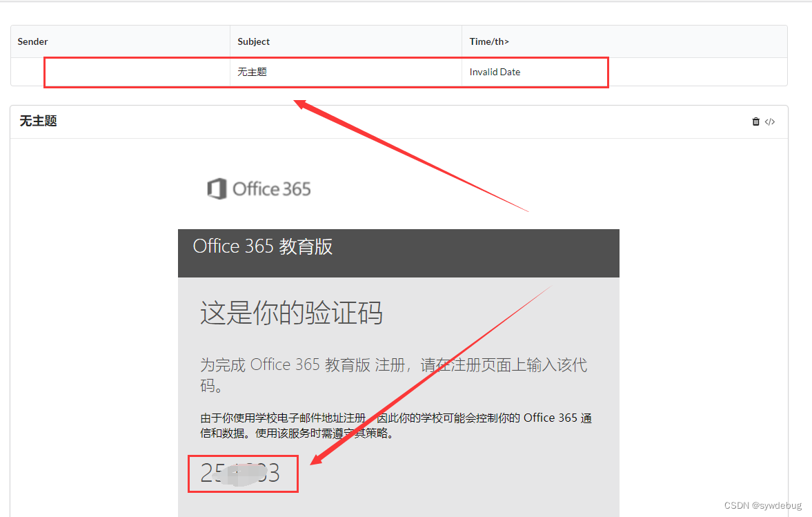Select the partly obscured verification code number

pyautogui.click(x=240, y=473)
